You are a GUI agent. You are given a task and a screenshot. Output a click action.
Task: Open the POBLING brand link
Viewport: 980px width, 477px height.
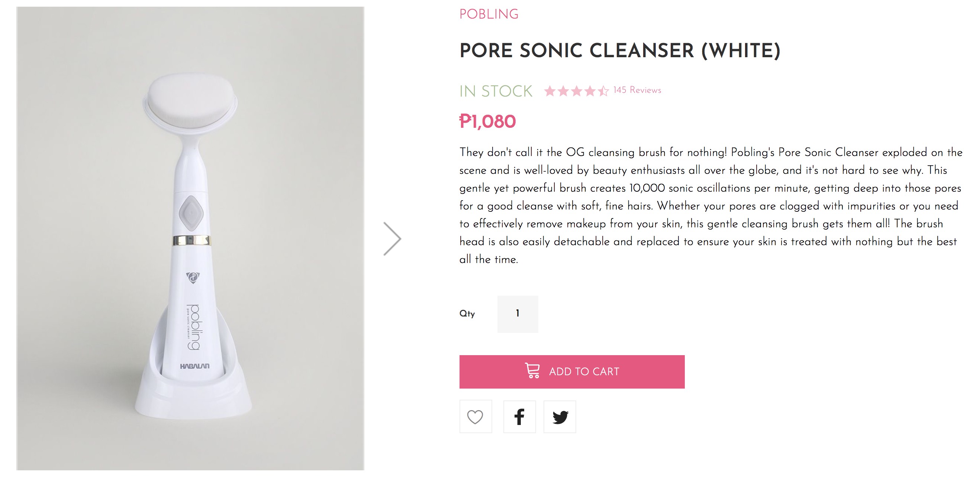click(489, 14)
